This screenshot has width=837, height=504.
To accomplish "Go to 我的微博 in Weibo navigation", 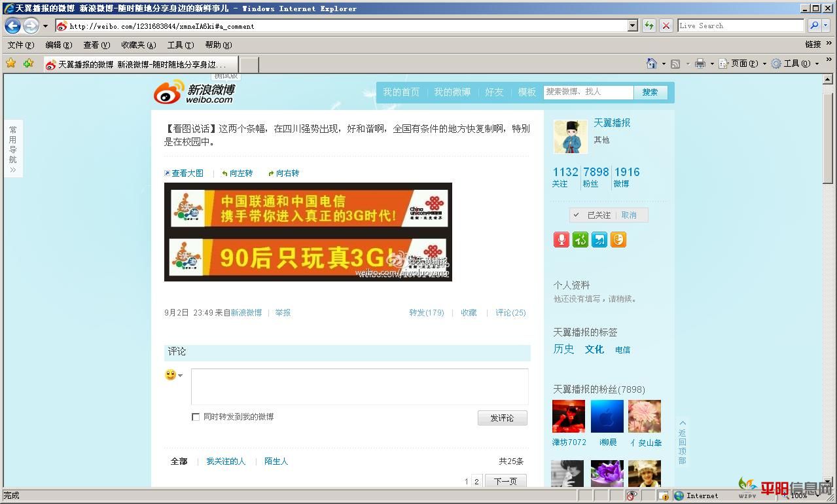I will [x=452, y=92].
